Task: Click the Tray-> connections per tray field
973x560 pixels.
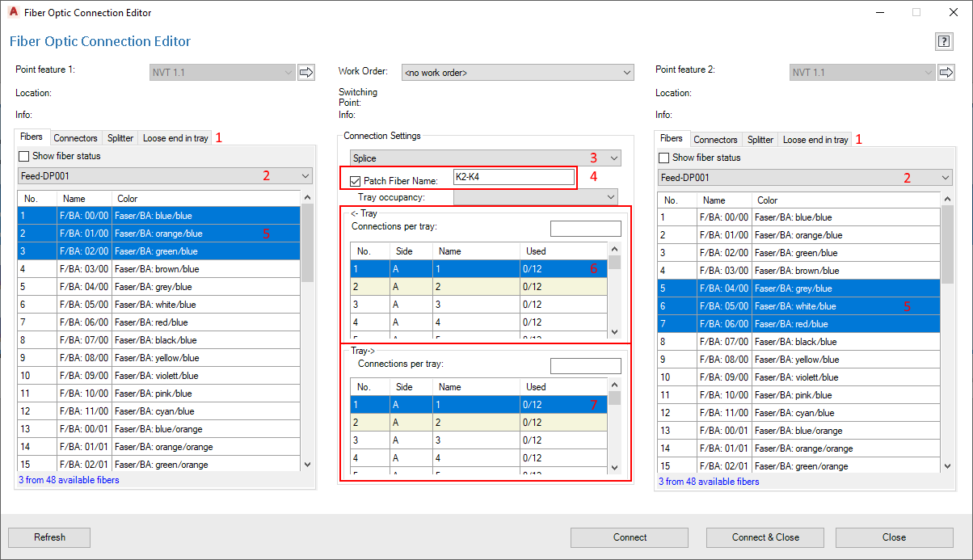Action: 586,366
